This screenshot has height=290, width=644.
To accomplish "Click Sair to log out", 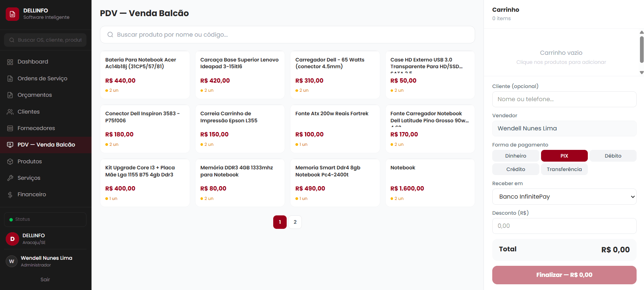I will pos(45,280).
